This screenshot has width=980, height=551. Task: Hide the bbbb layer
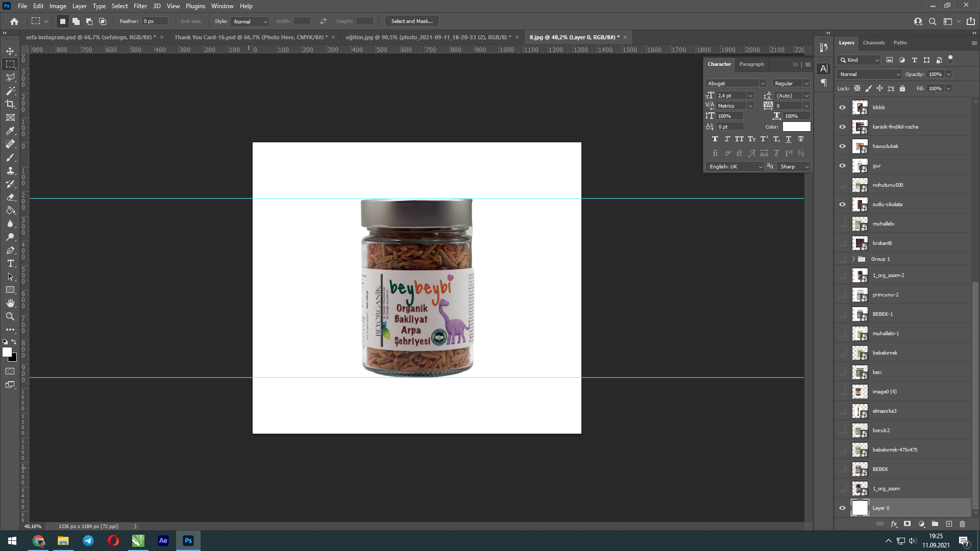(842, 108)
